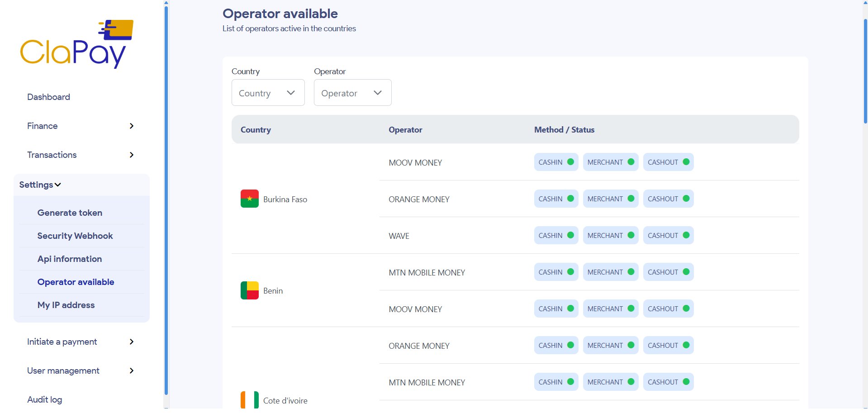Click the Burkina Faso flag icon
Image resolution: width=868 pixels, height=413 pixels.
[249, 199]
